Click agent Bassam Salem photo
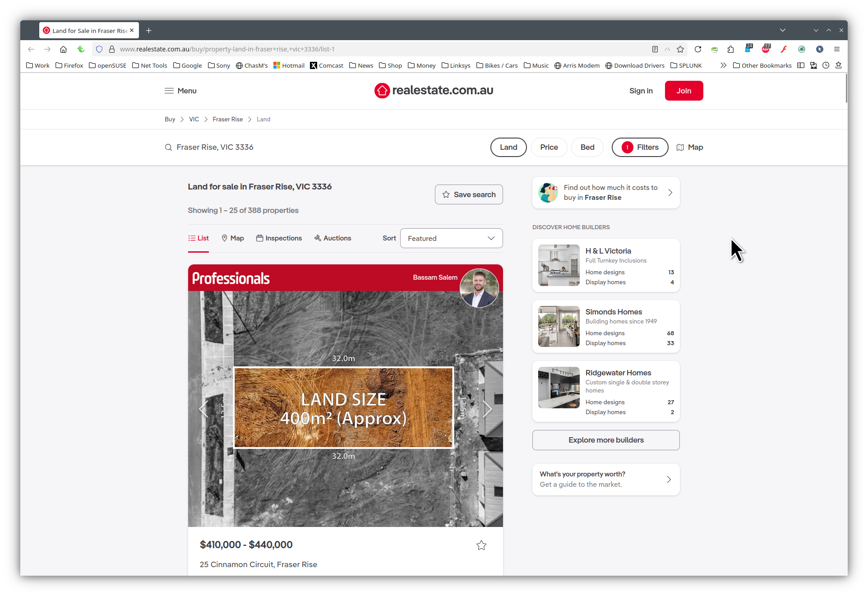The width and height of the screenshot is (868, 596). (x=479, y=288)
